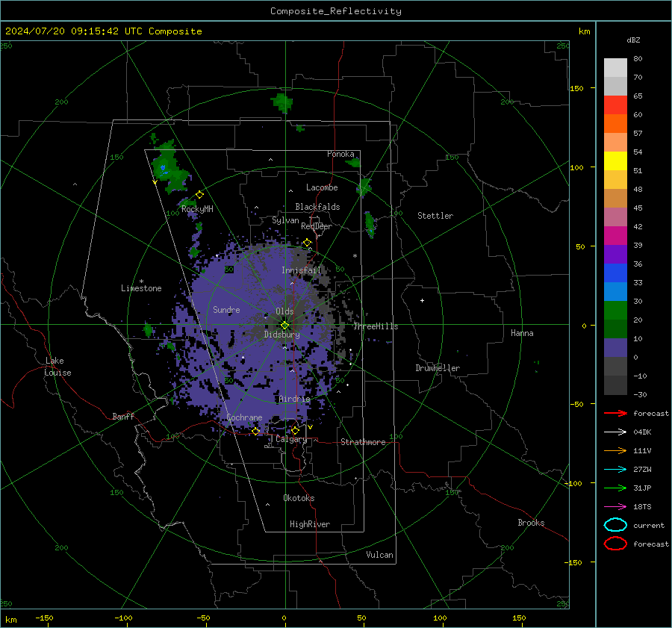Viewport: 672px width, 628px height.
Task: Click the asterisk marker above Limestone
Action: 141,282
